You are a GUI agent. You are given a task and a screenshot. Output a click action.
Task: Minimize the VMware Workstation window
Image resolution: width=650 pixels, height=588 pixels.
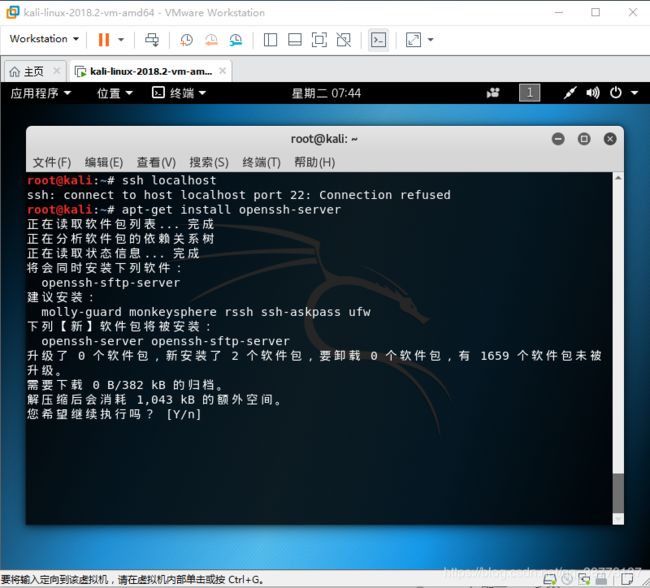click(559, 12)
